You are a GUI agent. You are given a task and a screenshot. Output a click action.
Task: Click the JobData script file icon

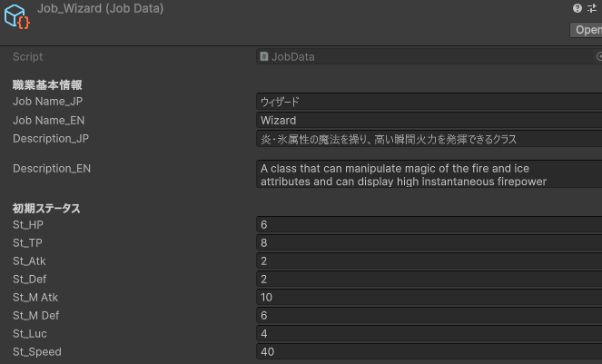tap(264, 56)
